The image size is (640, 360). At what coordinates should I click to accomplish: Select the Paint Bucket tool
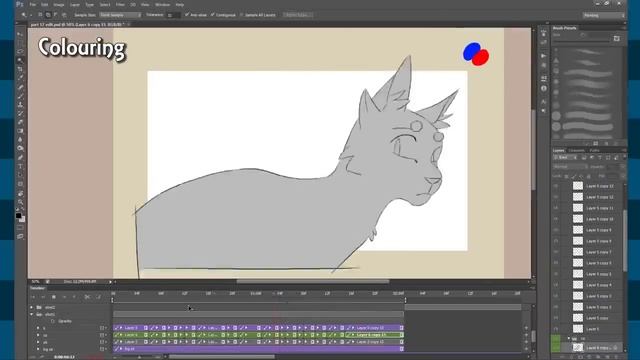click(20, 131)
